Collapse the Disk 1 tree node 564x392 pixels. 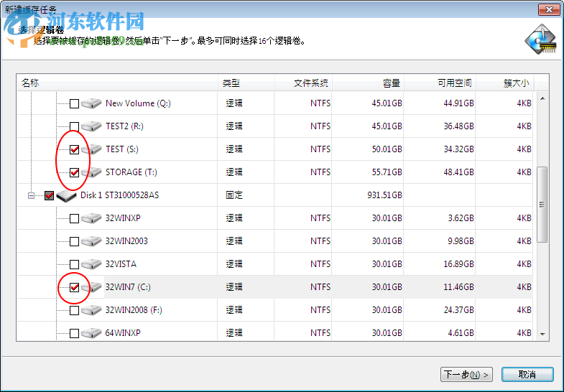[x=32, y=195]
